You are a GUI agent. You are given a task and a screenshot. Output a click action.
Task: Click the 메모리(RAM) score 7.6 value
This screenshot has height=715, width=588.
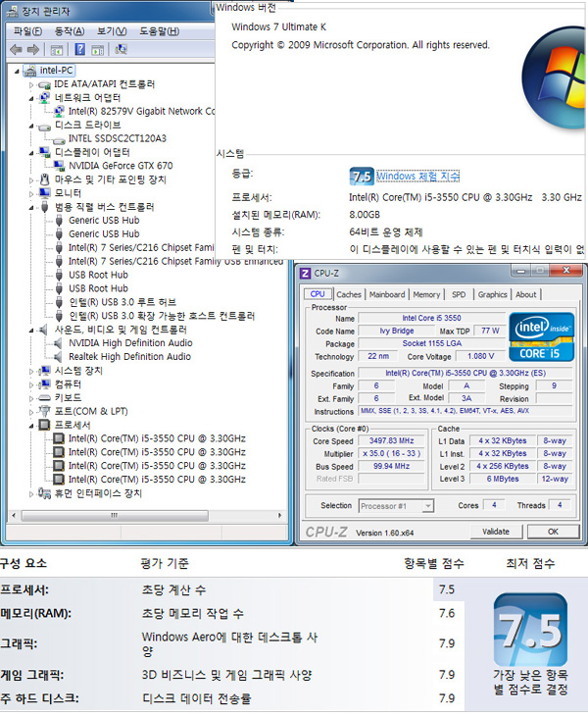(x=447, y=613)
